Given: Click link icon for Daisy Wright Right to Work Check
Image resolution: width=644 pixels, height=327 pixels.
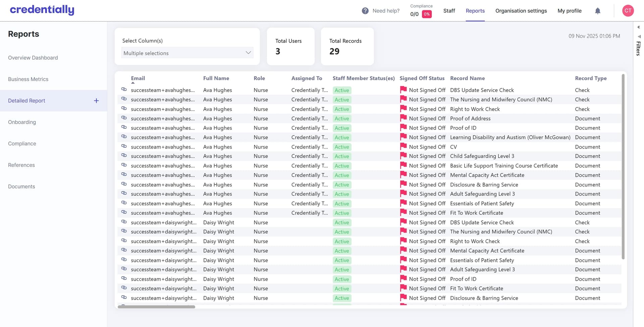Looking at the screenshot, I should pos(124,241).
